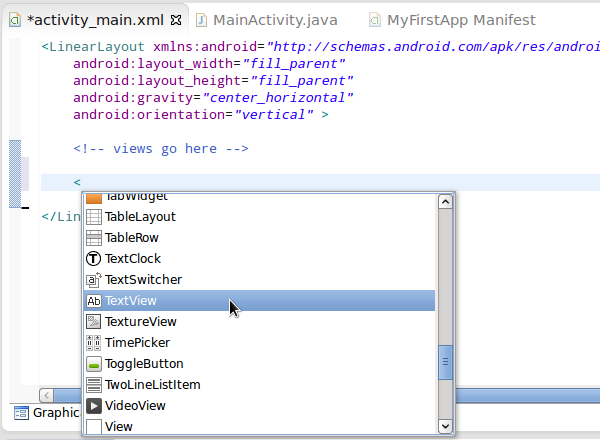This screenshot has width=600, height=440.
Task: Choose ToggleButton suggestion
Action: coord(259,364)
